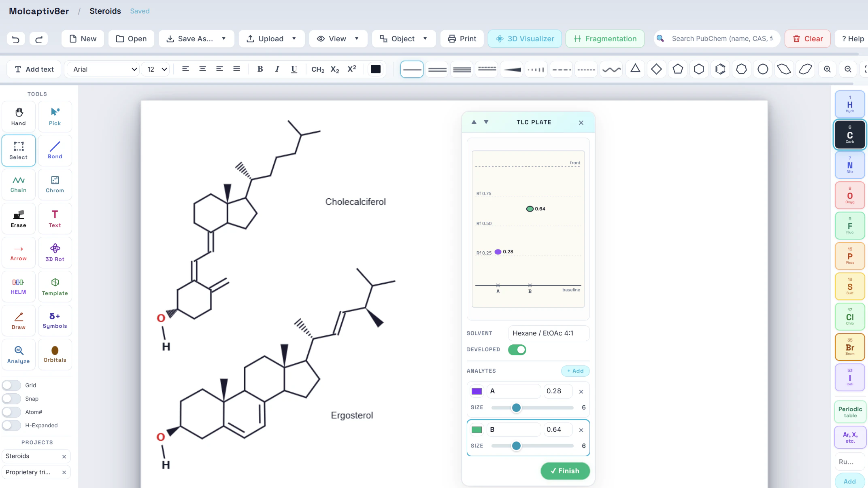
Task: Add a new analyte
Action: [575, 371]
